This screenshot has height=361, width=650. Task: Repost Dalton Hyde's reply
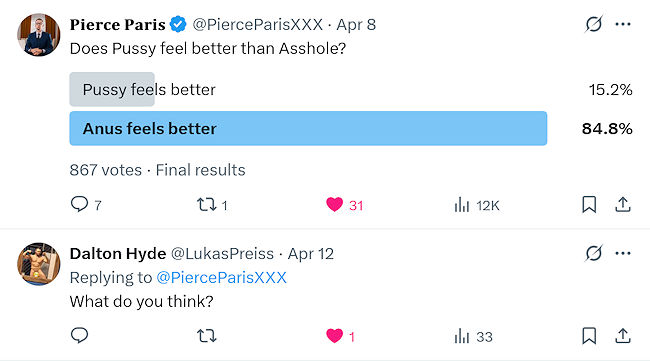pos(206,335)
